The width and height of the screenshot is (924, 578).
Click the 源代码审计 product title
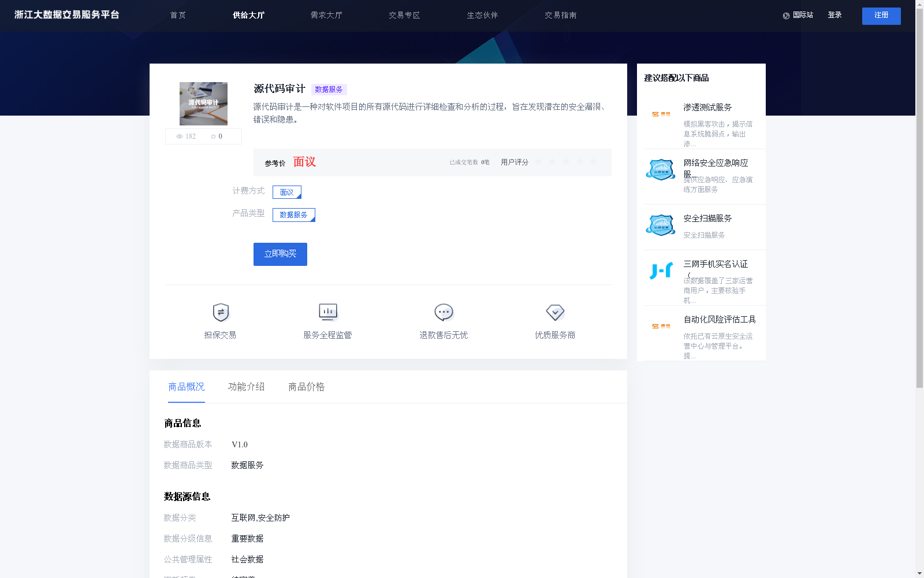(x=280, y=88)
